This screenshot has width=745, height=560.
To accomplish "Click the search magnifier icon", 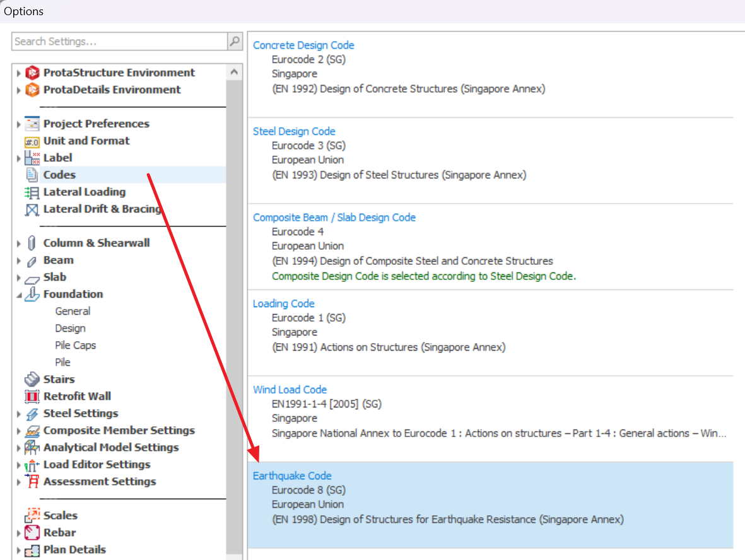I will (x=235, y=42).
